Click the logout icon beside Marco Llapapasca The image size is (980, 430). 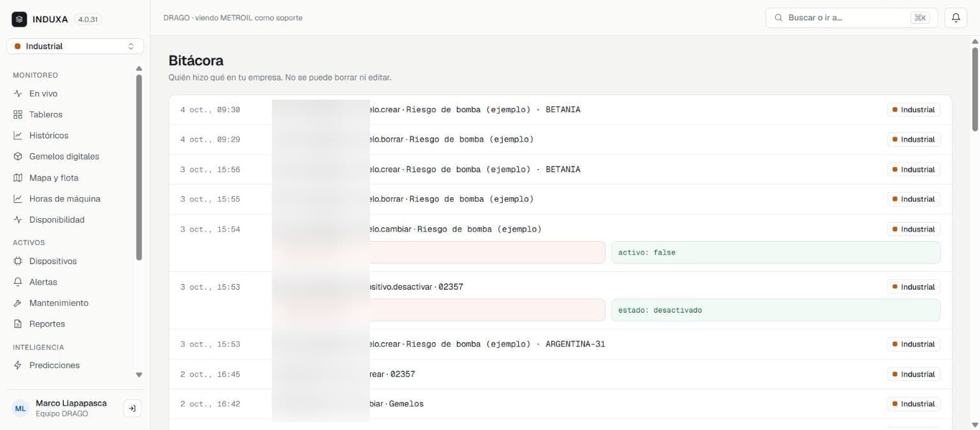132,408
